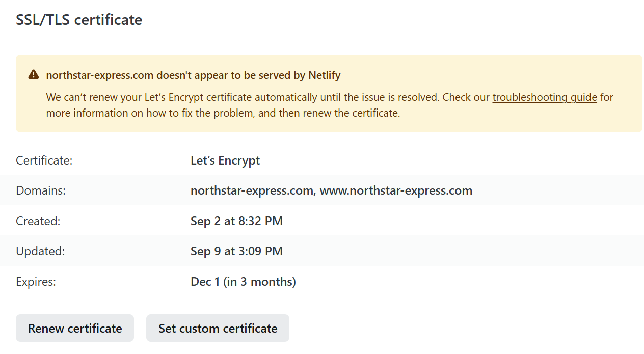The height and width of the screenshot is (354, 644).
Task: Click the Updated: field label
Action: [40, 251]
